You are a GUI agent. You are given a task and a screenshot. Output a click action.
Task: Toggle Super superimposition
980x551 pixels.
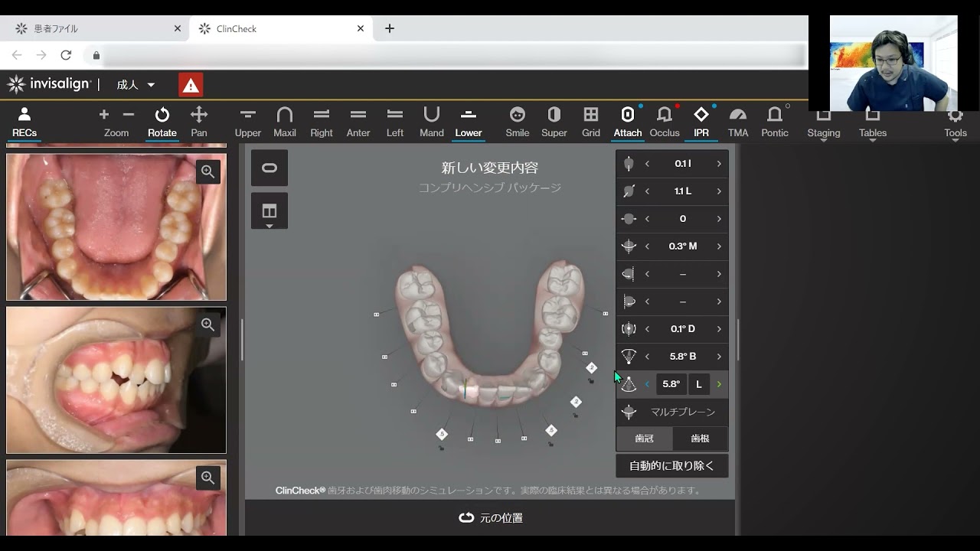point(554,122)
